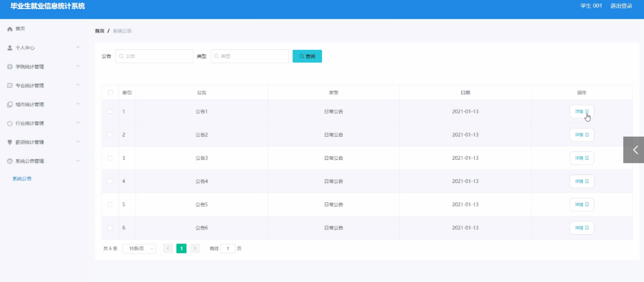Click the 退出登录 logout link
The width and height of the screenshot is (644, 282).
(x=621, y=6)
